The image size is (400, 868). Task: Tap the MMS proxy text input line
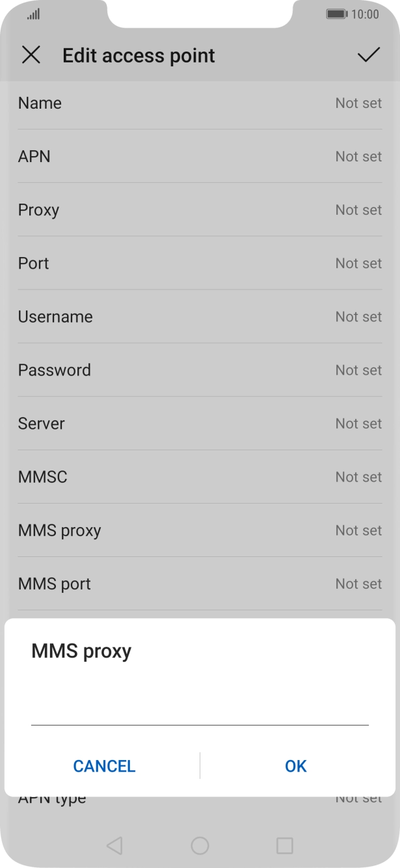pyautogui.click(x=200, y=721)
